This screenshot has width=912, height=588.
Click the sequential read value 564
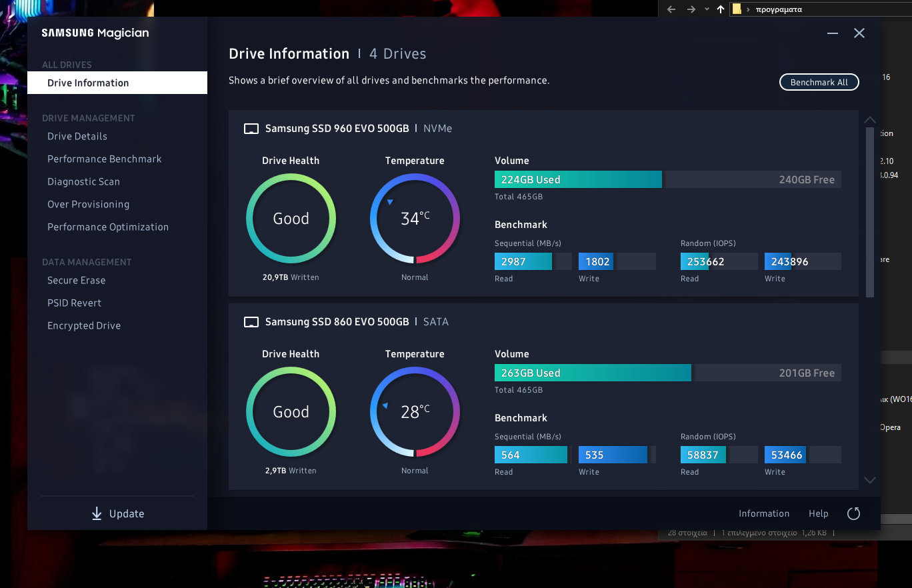click(511, 455)
